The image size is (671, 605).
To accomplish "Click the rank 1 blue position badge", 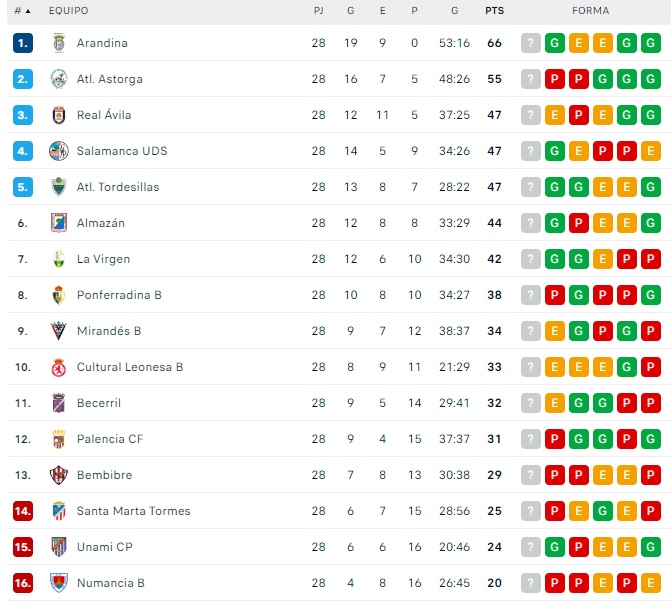I will pyautogui.click(x=23, y=43).
